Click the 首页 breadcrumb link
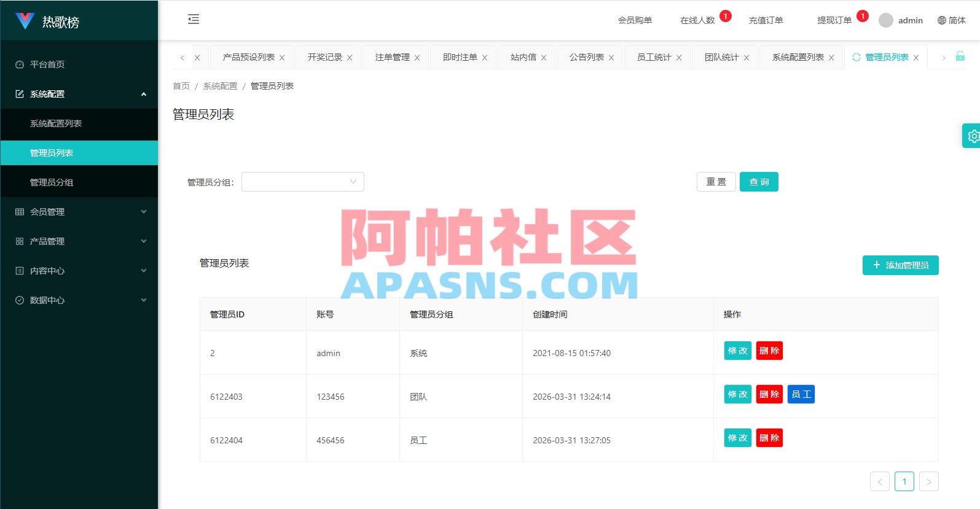The height and width of the screenshot is (509, 980). pyautogui.click(x=181, y=86)
